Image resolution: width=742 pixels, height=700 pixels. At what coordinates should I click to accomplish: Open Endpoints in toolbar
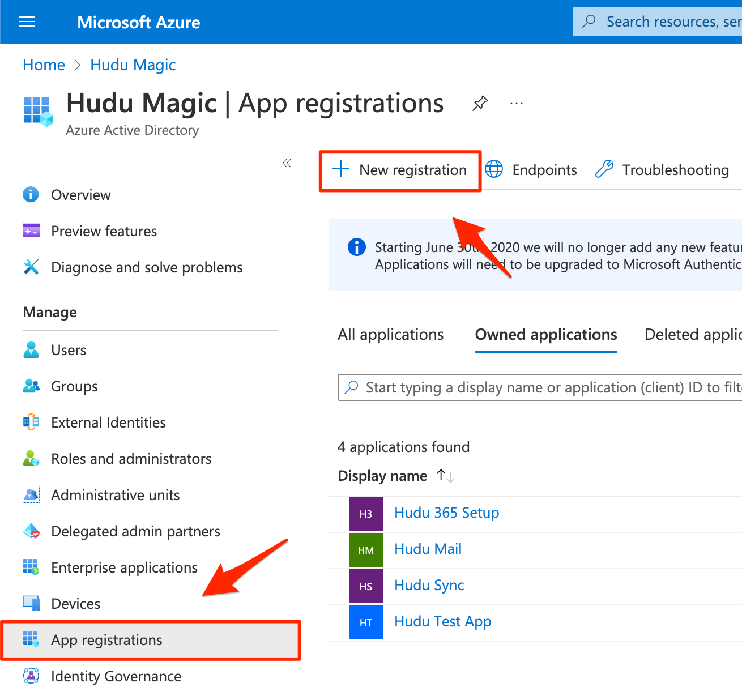pyautogui.click(x=531, y=170)
